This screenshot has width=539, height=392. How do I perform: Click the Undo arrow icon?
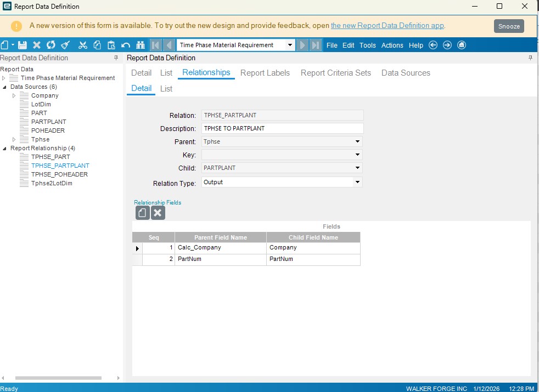[x=126, y=45]
